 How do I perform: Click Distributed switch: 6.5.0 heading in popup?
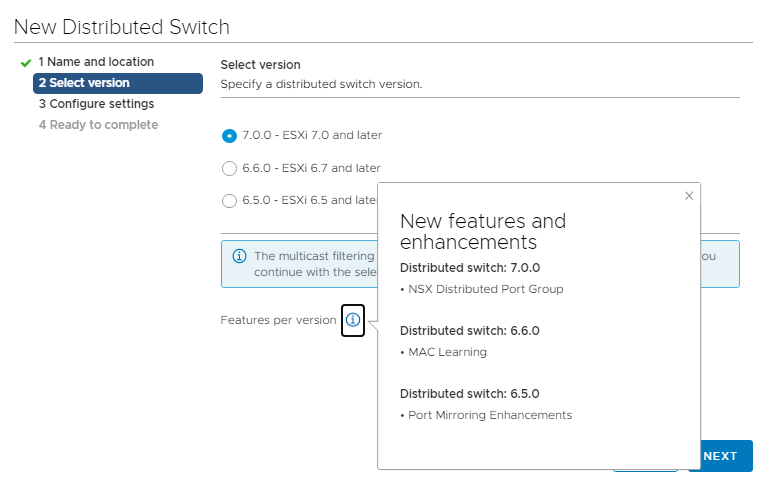469,393
